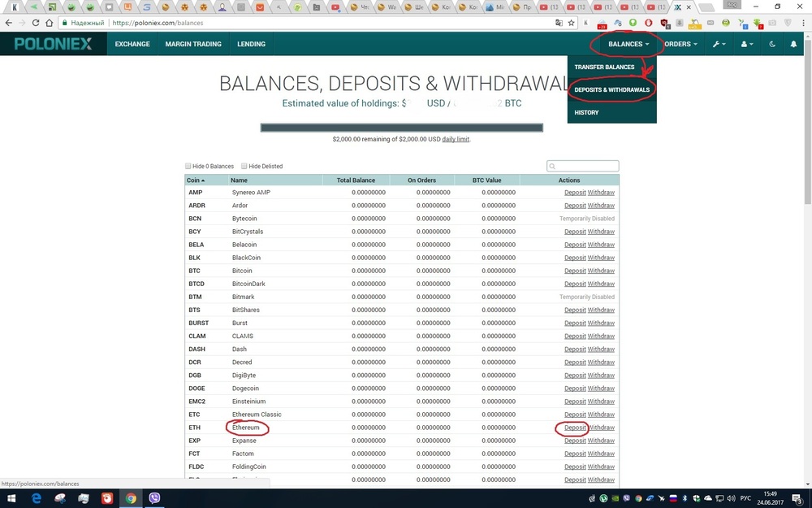Click Withdraw for CLAMS
The height and width of the screenshot is (508, 812).
click(x=601, y=336)
